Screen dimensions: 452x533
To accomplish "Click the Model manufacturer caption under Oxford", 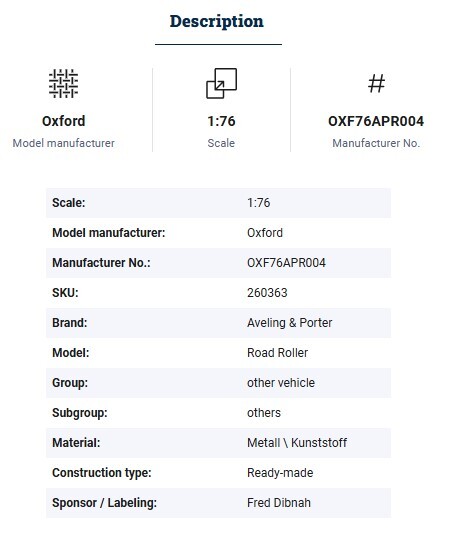I will [x=64, y=143].
